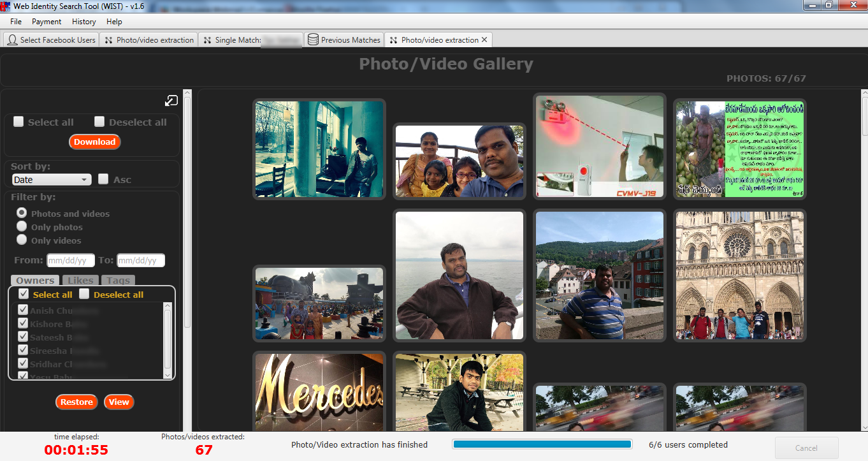Switch to the Previous Matches tab

(x=344, y=40)
